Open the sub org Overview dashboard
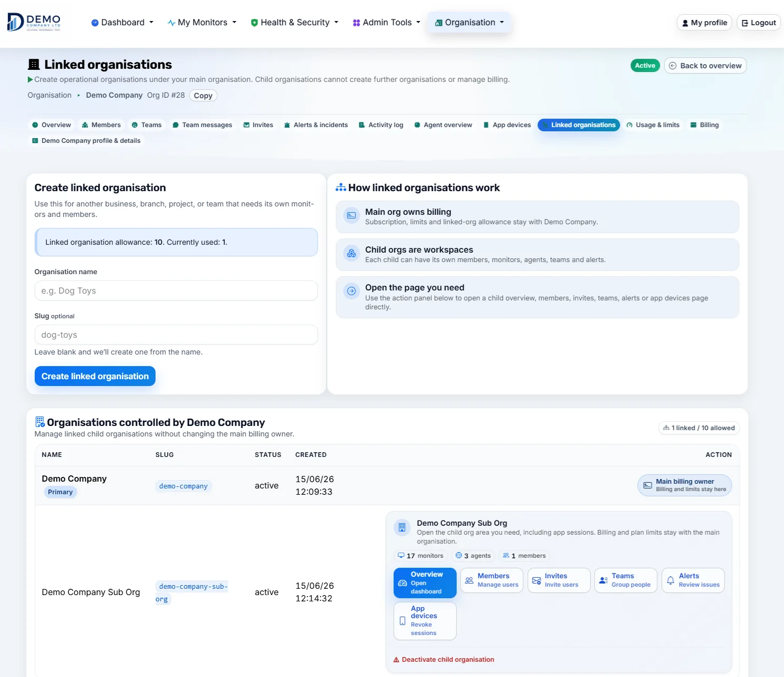Image resolution: width=784 pixels, height=677 pixels. click(x=425, y=583)
